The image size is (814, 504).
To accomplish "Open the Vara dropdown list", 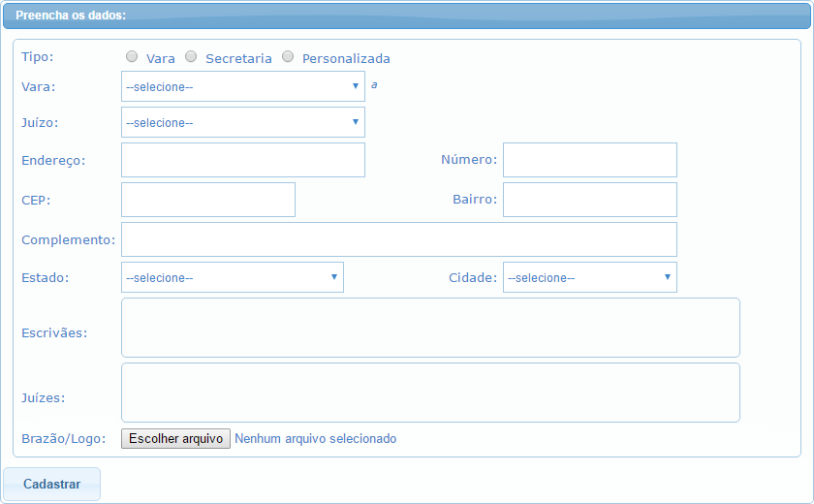I will [242, 86].
